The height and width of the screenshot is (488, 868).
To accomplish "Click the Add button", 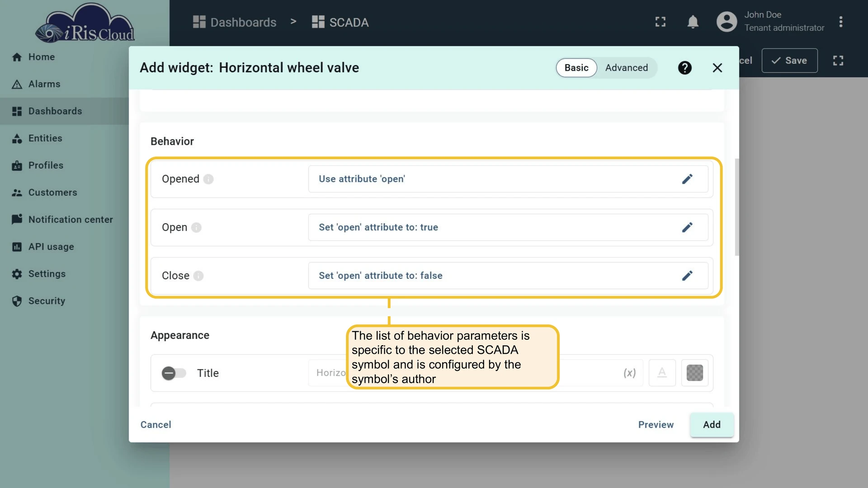I will pyautogui.click(x=712, y=425).
